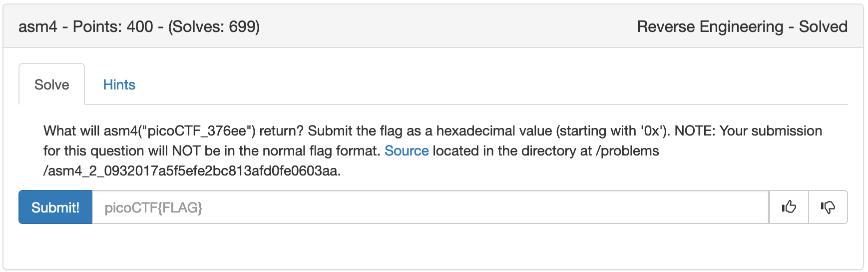868x272 pixels.
Task: Downvote this asm4 challenge
Action: pyautogui.click(x=828, y=207)
